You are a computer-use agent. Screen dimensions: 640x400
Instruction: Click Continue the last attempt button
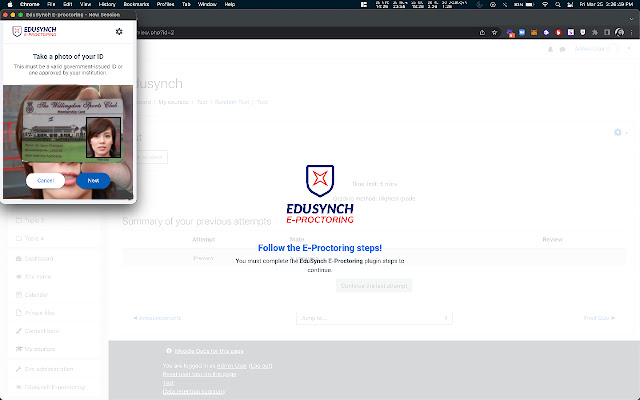click(x=374, y=286)
